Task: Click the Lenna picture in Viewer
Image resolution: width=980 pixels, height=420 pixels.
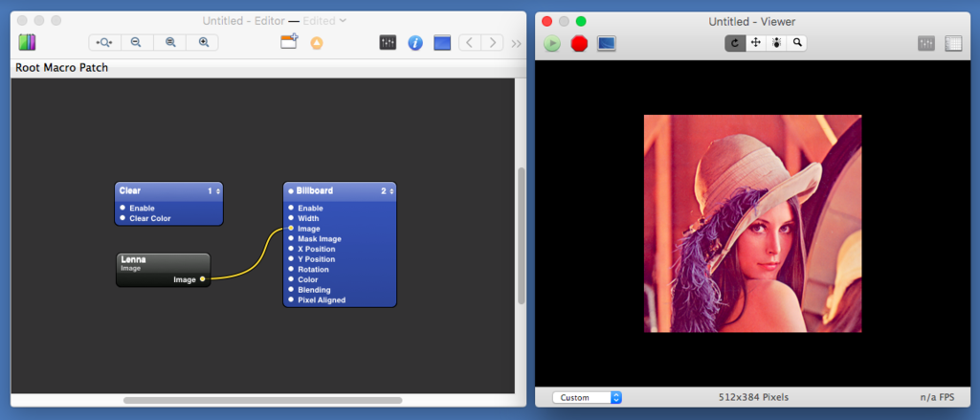Action: (752, 223)
